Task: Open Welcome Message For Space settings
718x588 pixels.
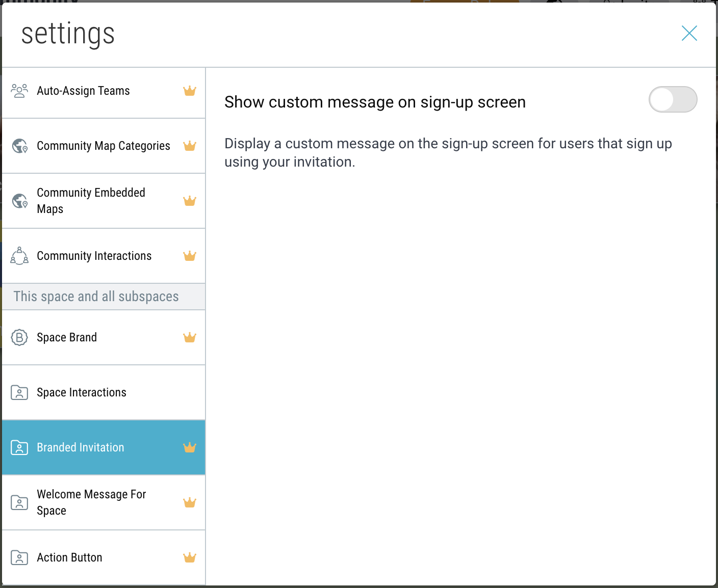Action: 91,502
